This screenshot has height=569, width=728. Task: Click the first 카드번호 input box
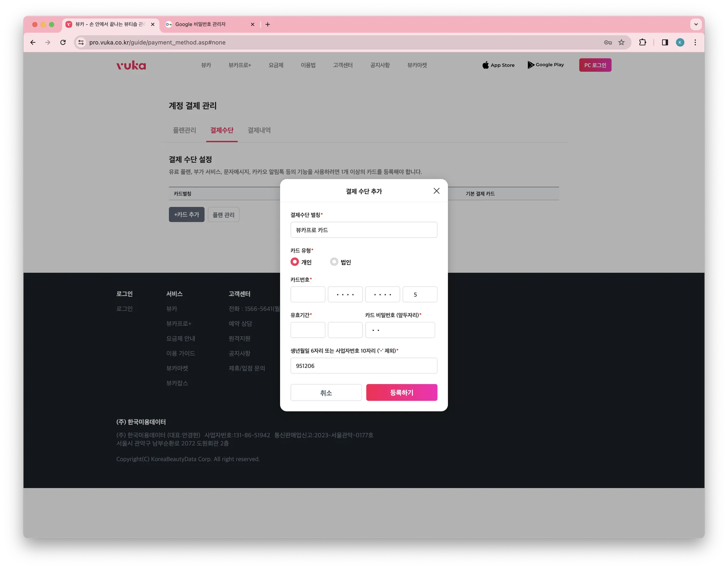pyautogui.click(x=307, y=294)
